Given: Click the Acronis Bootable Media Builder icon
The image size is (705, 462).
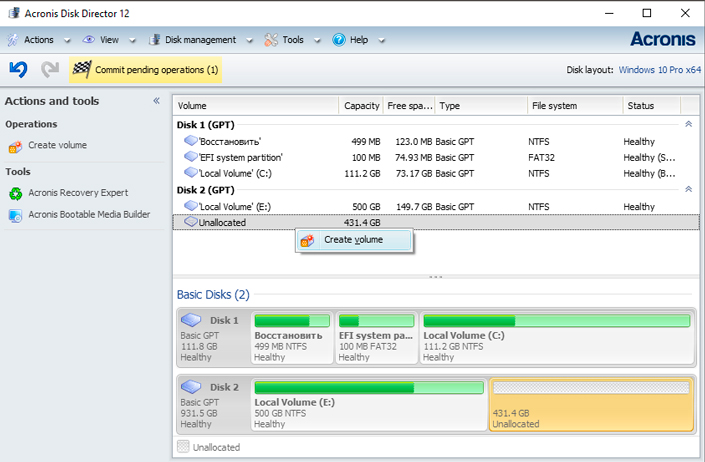Looking at the screenshot, I should tap(15, 216).
